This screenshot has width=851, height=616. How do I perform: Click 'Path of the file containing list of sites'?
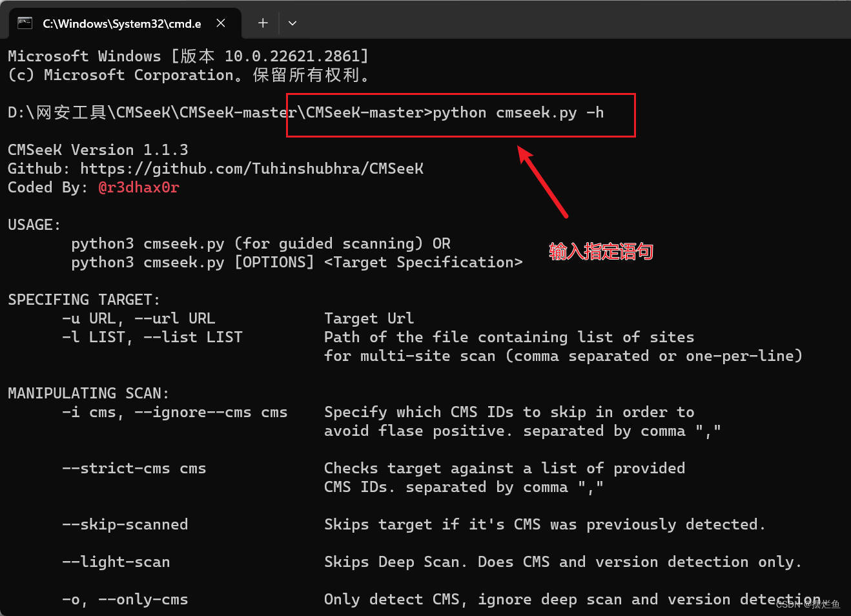pos(509,337)
